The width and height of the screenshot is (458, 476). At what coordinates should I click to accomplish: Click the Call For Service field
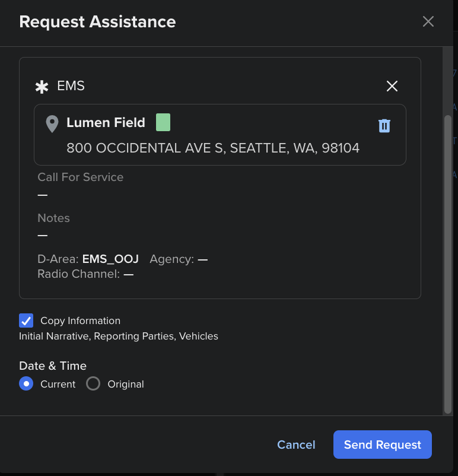pyautogui.click(x=43, y=194)
